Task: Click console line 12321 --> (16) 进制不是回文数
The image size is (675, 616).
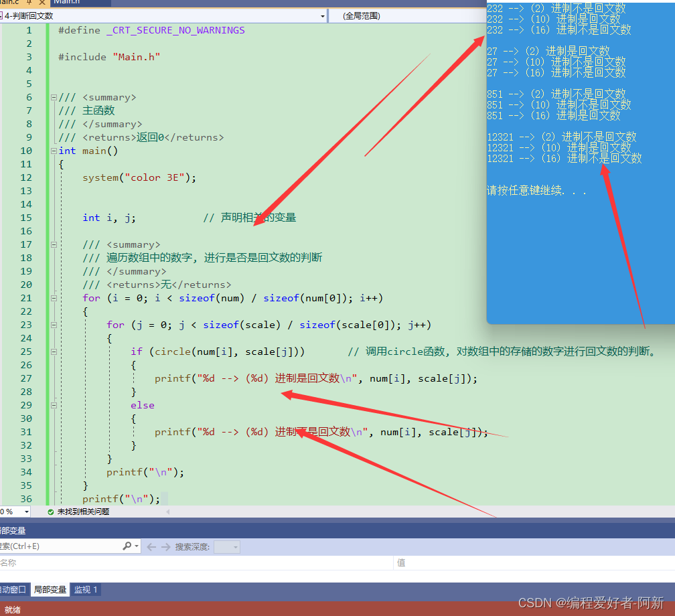Action: pyautogui.click(x=565, y=159)
